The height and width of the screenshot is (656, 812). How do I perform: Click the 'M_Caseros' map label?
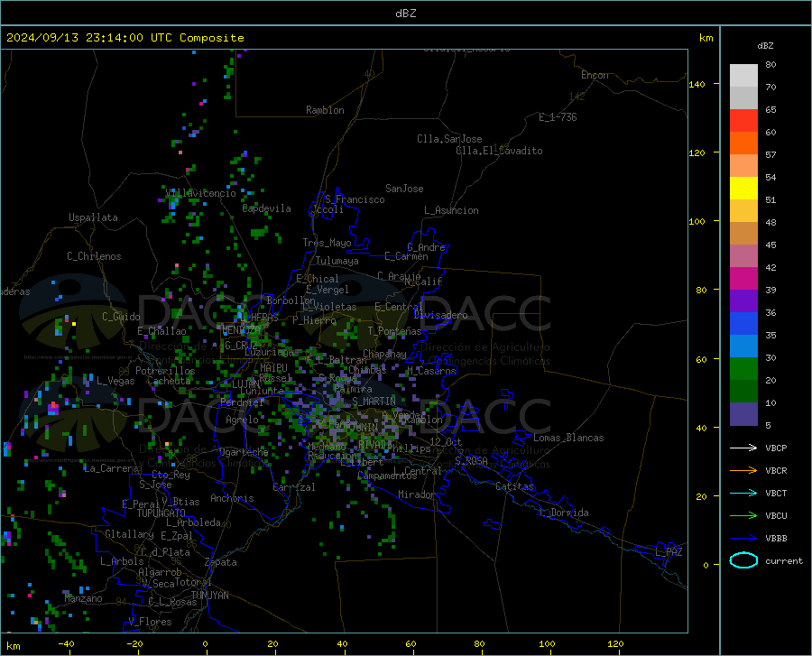(x=431, y=370)
